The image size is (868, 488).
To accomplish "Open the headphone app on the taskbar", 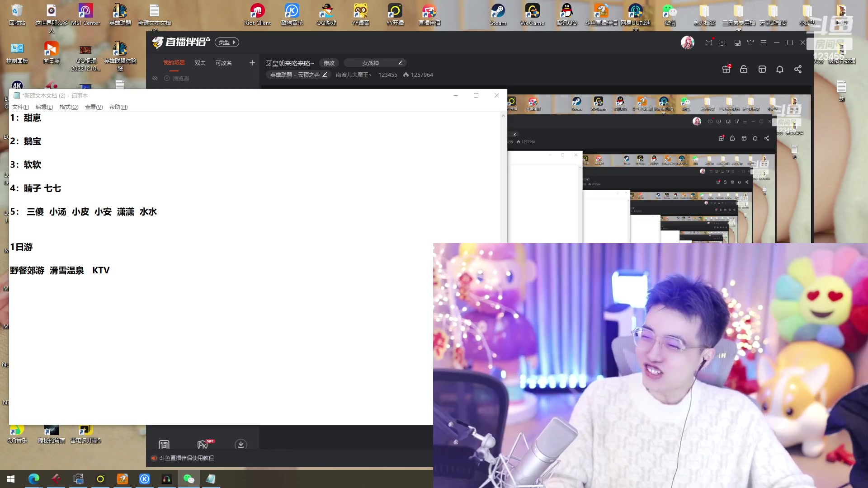I will (x=167, y=479).
